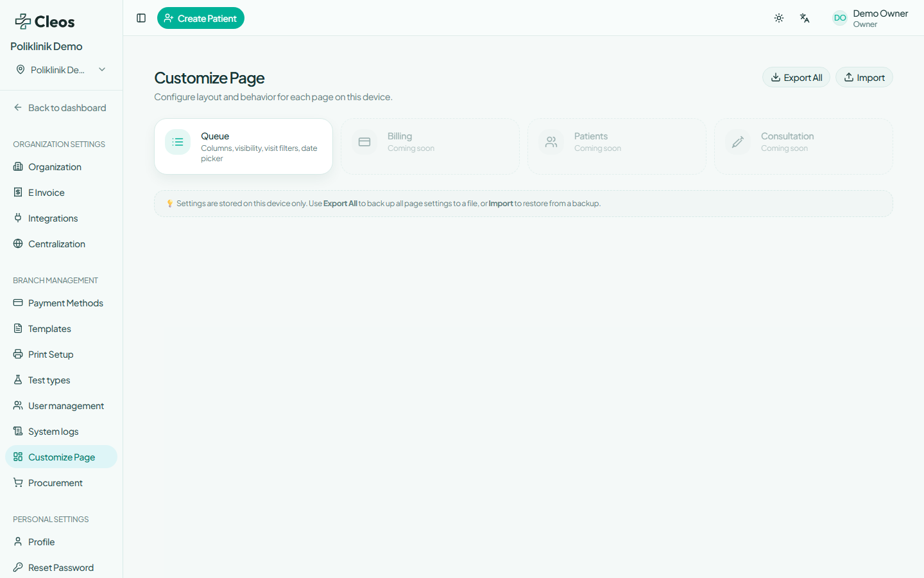This screenshot has height=578, width=924.
Task: Open the Centralization menu item
Action: [61, 244]
